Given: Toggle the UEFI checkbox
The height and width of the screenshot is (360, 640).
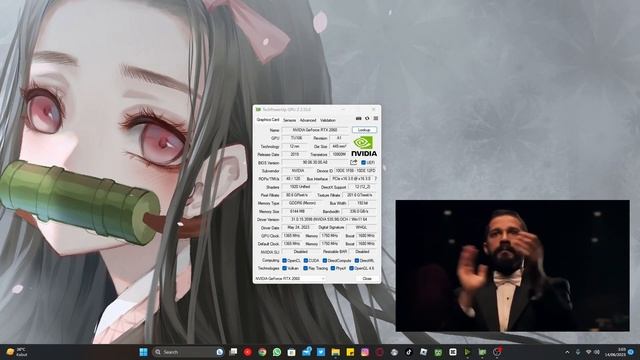Looking at the screenshot, I should click(x=363, y=162).
